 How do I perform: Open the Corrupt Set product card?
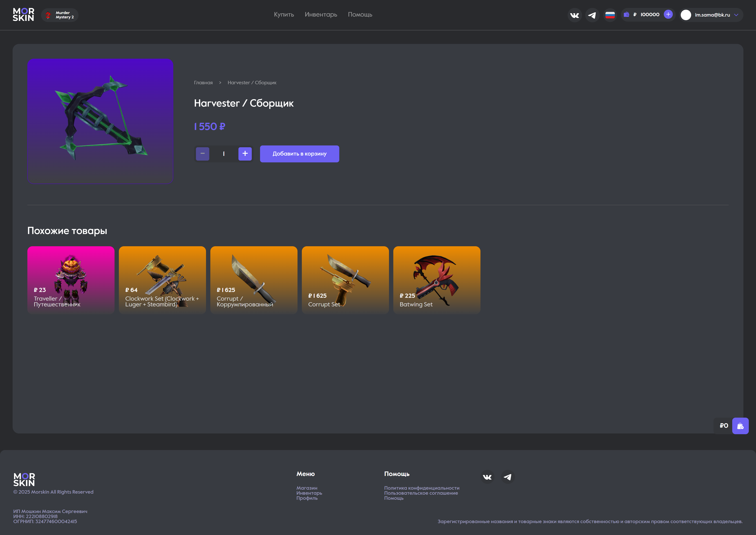[x=345, y=280]
